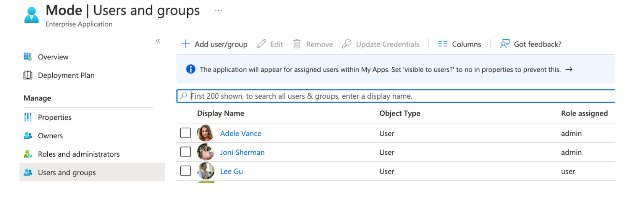Click Lee Gu's profile photo
Screen dimensions: 644x218
205,171
